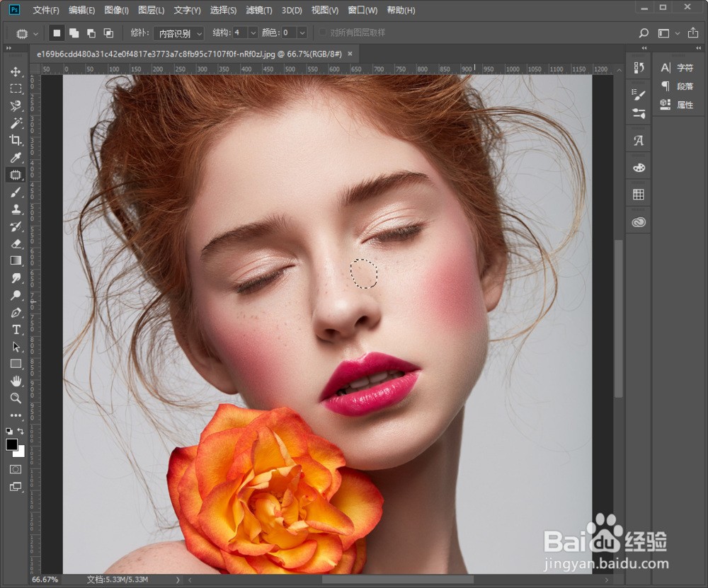Open the 修补 mode dropdown (内容识别)

tap(180, 33)
